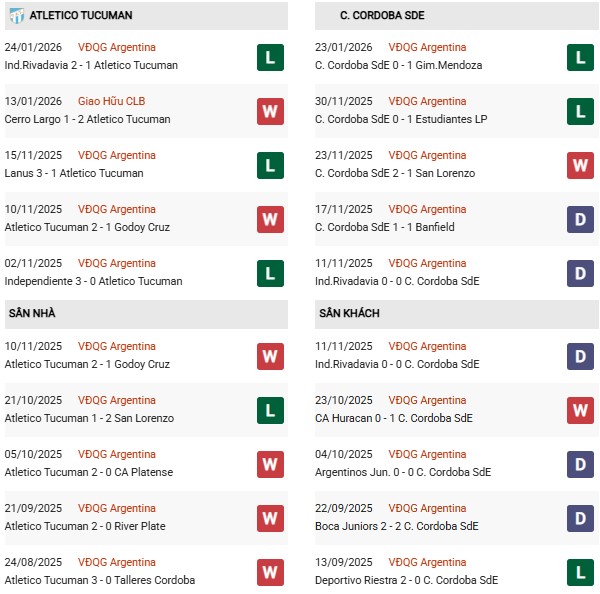Click L badge for Independiente 3 - 0 result
This screenshot has height=594, width=600.
270,273
